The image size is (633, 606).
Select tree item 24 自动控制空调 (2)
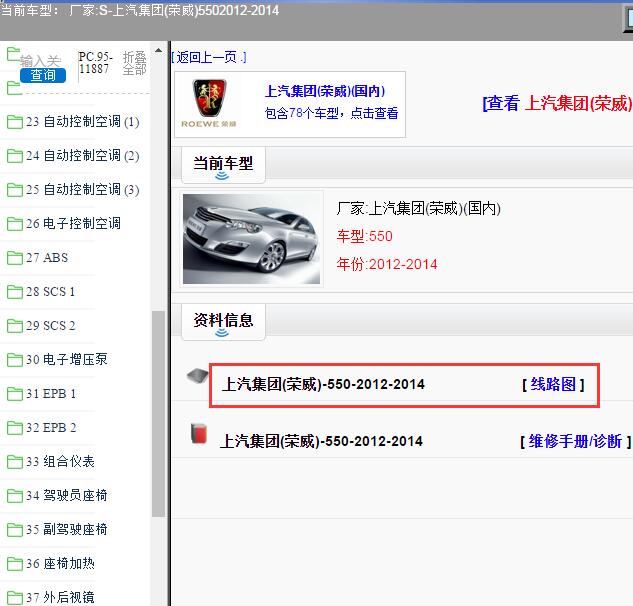pos(83,155)
